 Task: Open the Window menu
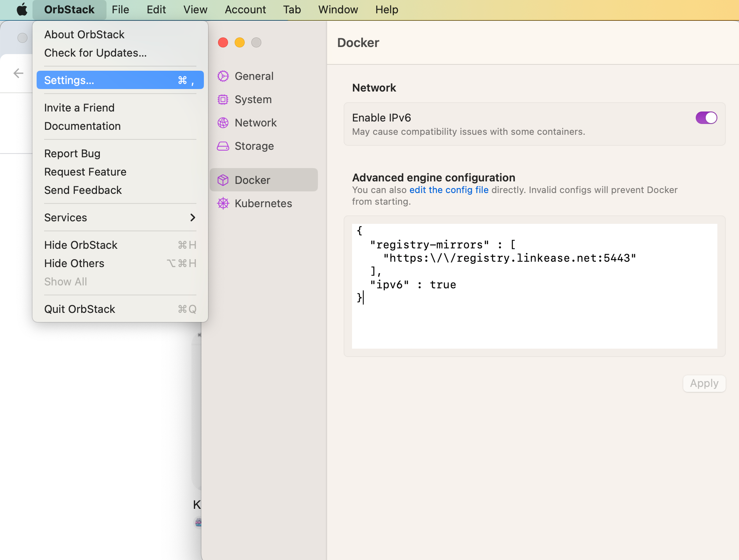coord(338,10)
